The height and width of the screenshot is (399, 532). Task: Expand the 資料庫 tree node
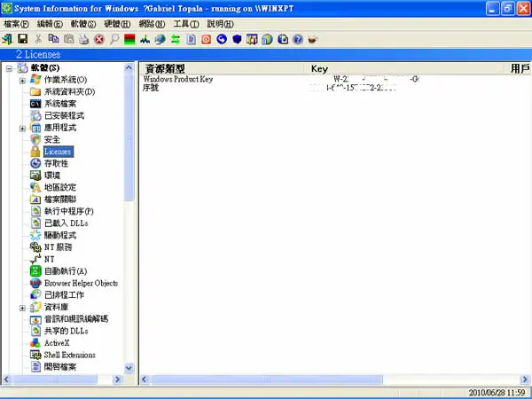[x=22, y=308]
